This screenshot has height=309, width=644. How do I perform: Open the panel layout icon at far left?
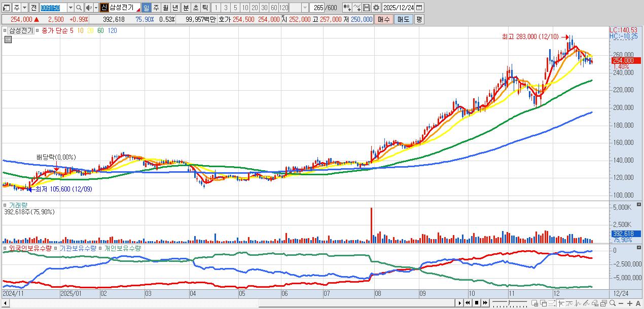pyautogui.click(x=6, y=8)
